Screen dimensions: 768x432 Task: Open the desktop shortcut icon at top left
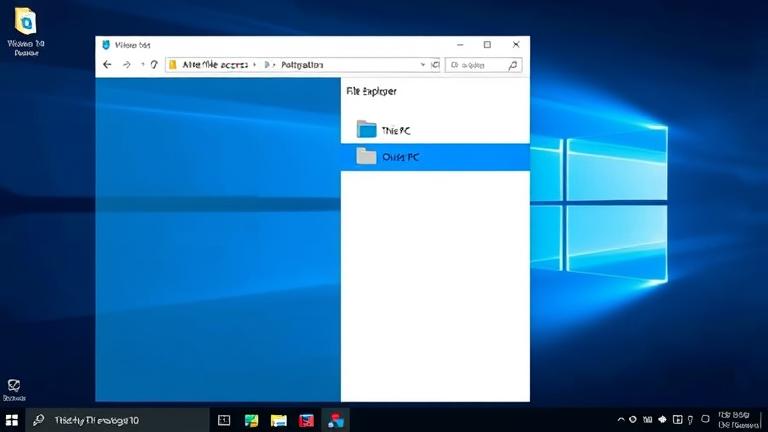point(26,32)
